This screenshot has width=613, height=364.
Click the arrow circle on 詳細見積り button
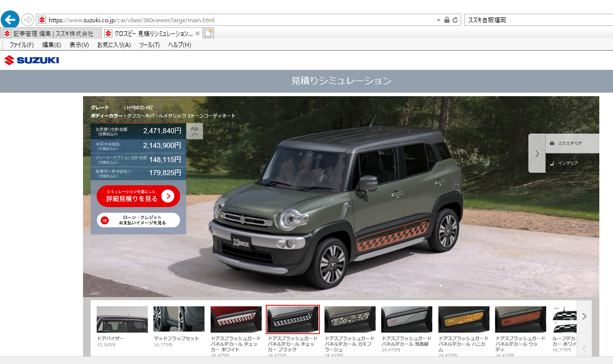coord(168,196)
